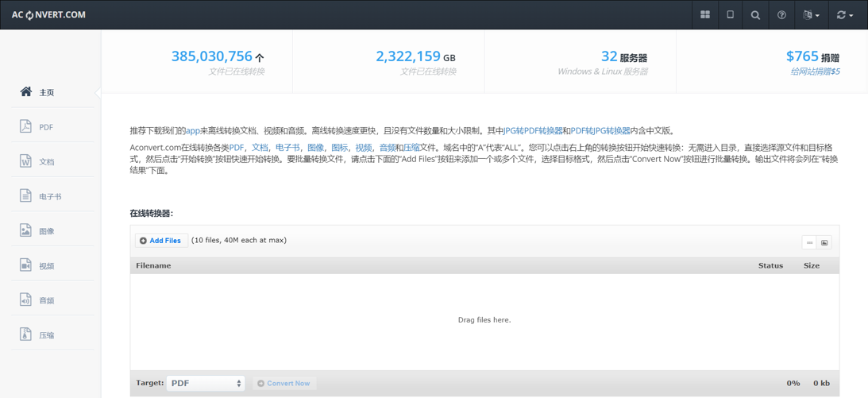Open the Target format PDF dropdown
Viewport: 868px width, 398px height.
click(x=206, y=383)
